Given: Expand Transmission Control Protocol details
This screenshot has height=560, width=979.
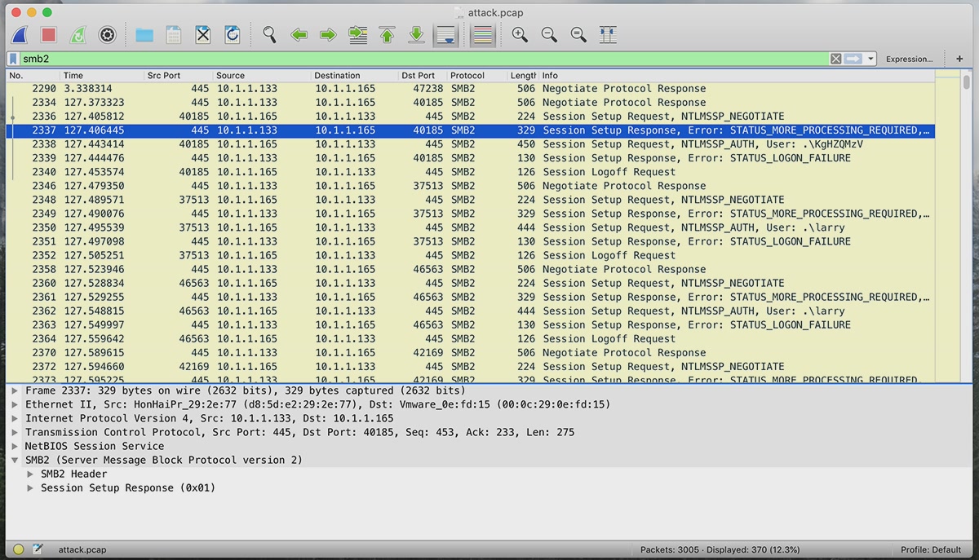Looking at the screenshot, I should click(x=15, y=432).
